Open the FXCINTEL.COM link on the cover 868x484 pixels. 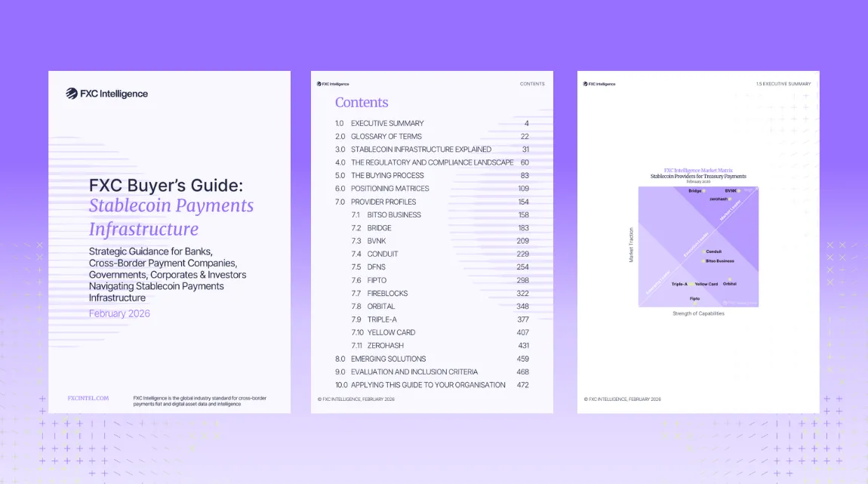(x=88, y=398)
